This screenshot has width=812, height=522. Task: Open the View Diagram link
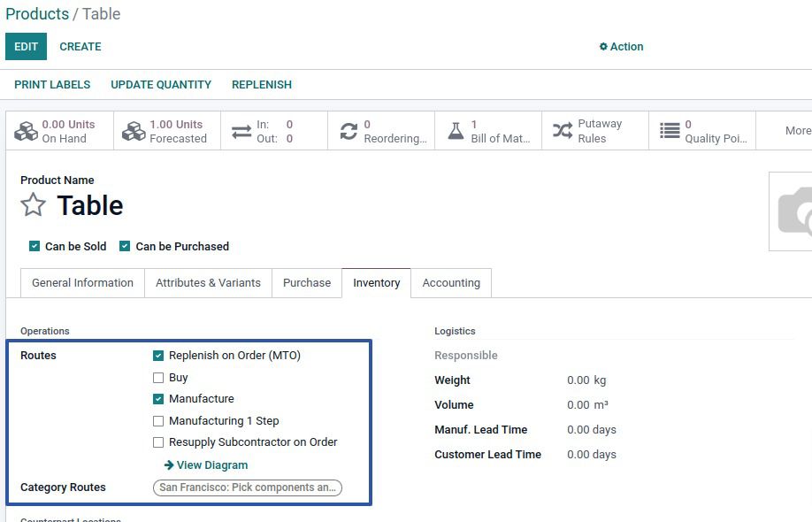pos(206,465)
